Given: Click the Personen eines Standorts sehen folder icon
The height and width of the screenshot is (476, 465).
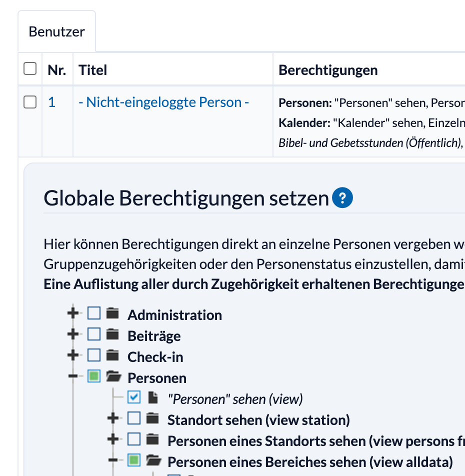Looking at the screenshot, I should point(152,439).
